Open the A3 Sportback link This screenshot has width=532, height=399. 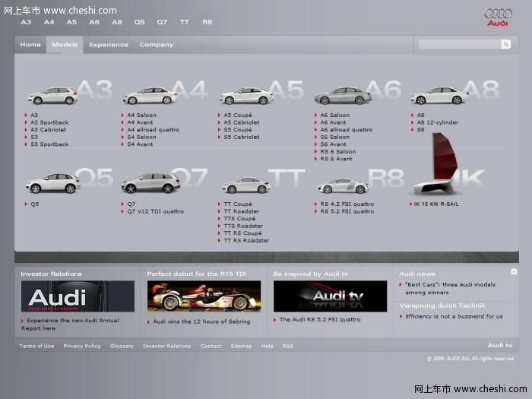point(49,122)
